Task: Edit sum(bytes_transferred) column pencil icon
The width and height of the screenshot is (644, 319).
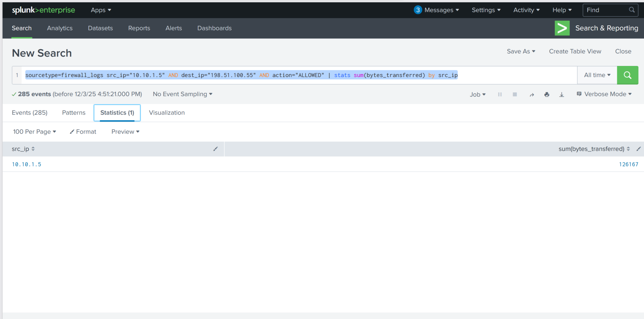Action: tap(638, 149)
